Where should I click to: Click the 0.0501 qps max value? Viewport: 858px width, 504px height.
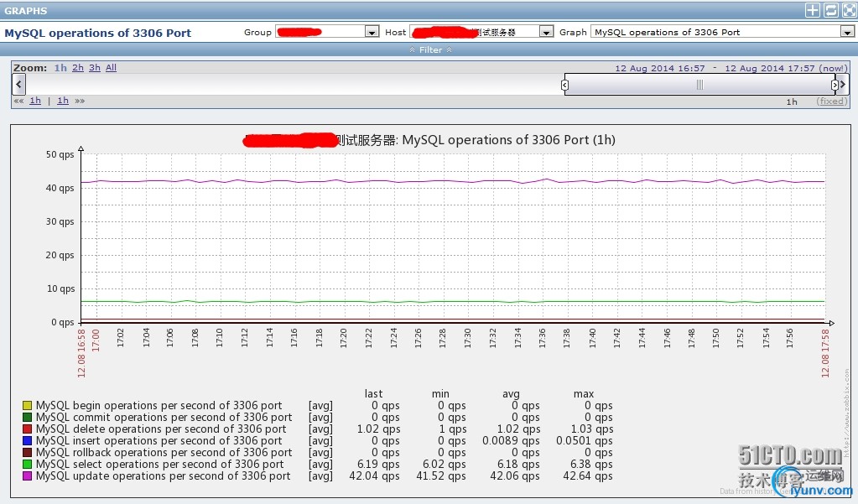point(585,441)
